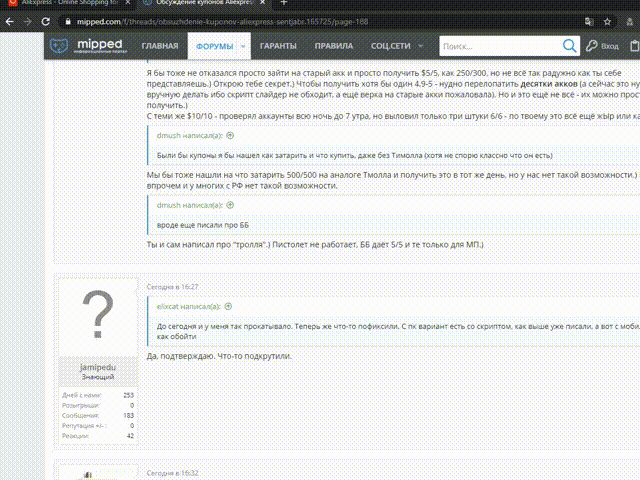Click the browser forward arrow
This screenshot has height=480, width=640.
[x=27, y=22]
